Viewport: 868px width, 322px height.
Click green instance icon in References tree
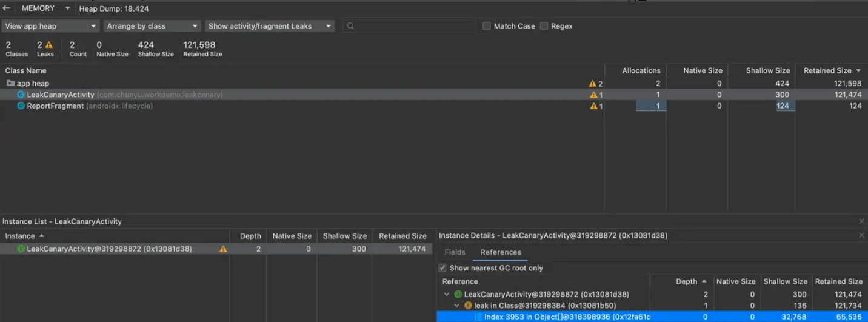click(458, 294)
